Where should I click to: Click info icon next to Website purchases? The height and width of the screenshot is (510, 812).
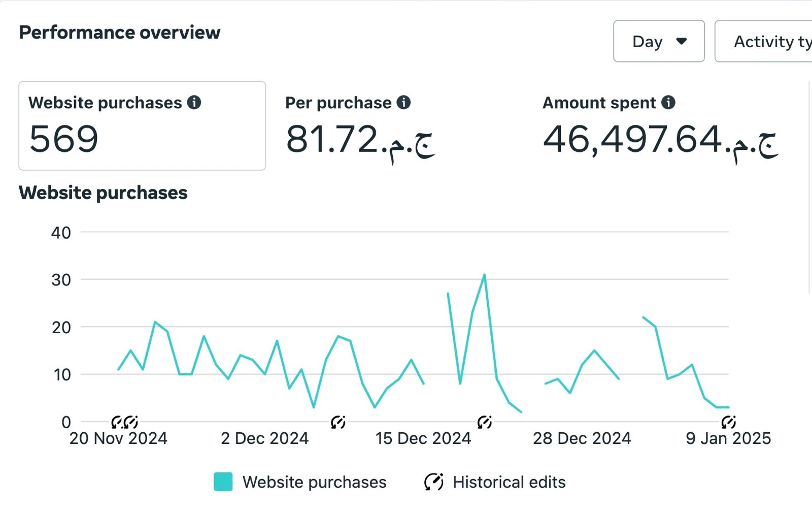pos(194,103)
